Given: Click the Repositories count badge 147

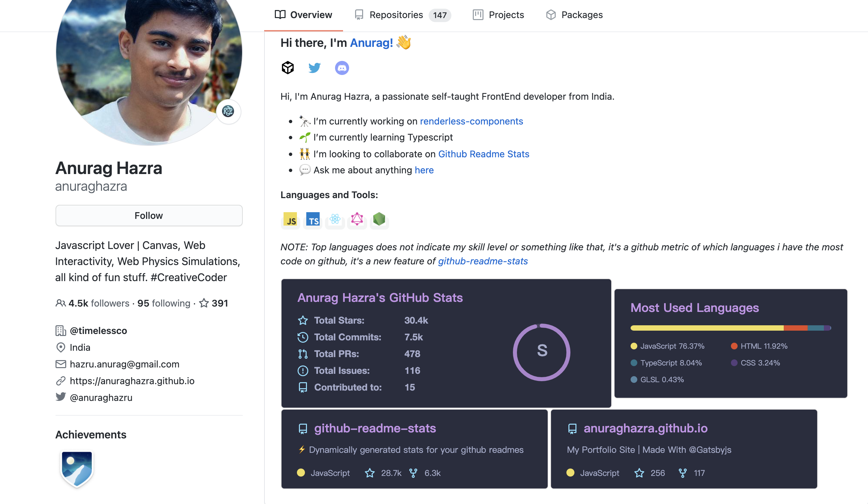Looking at the screenshot, I should 439,15.
